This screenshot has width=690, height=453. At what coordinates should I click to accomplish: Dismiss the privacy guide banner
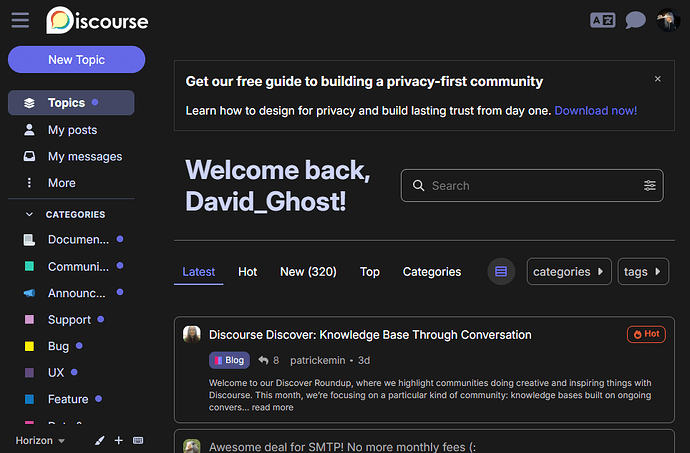coord(657,79)
